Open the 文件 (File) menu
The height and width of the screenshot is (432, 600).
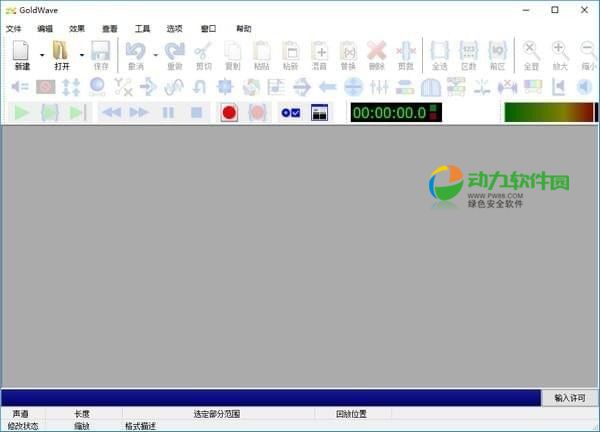coord(13,29)
